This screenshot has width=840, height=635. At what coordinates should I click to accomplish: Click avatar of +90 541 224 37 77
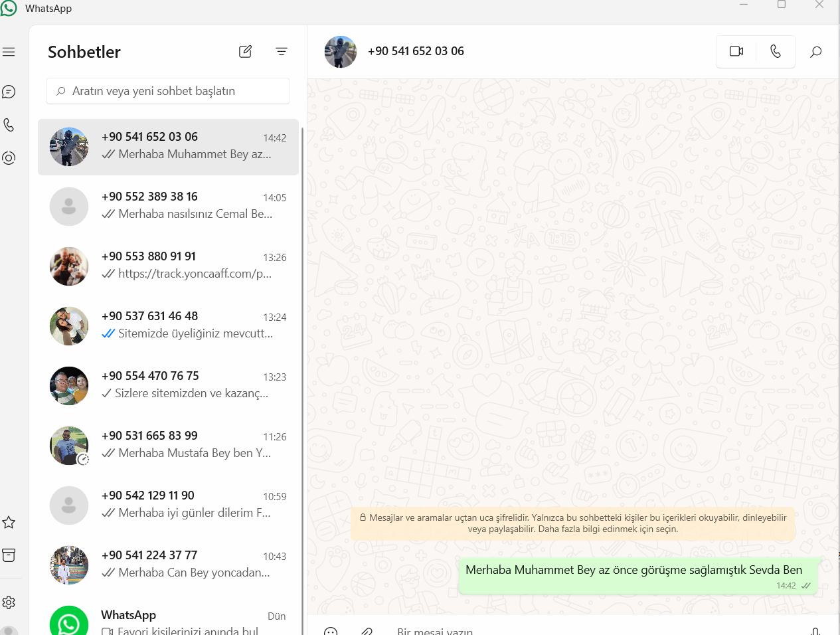[69, 565]
